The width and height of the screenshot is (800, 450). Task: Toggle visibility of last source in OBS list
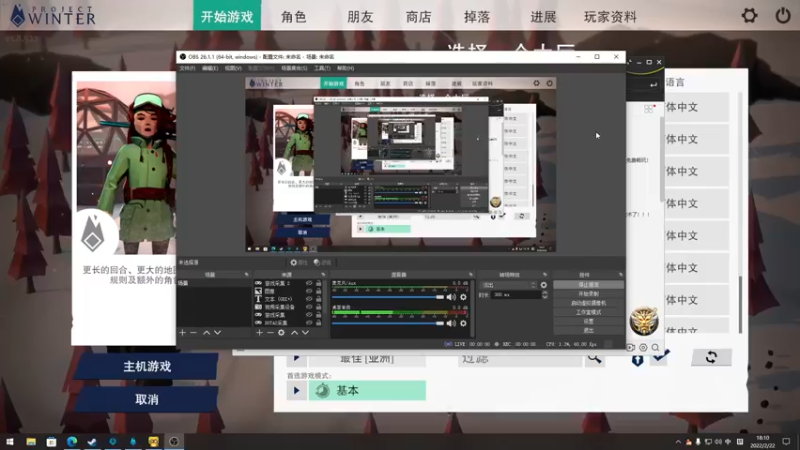click(309, 322)
